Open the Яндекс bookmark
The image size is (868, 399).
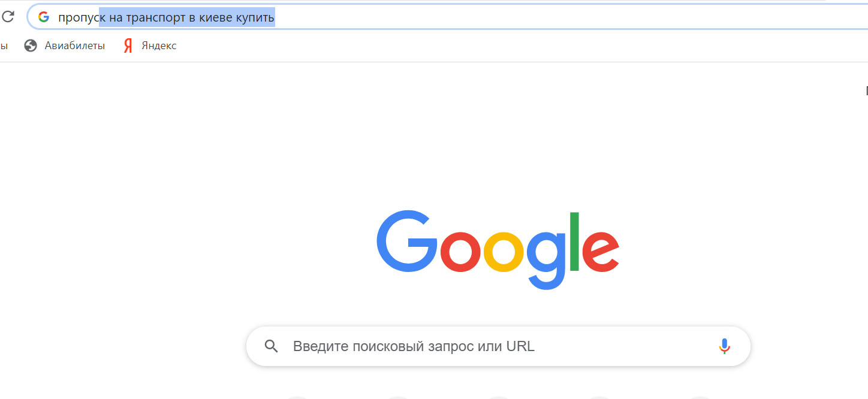coord(159,46)
